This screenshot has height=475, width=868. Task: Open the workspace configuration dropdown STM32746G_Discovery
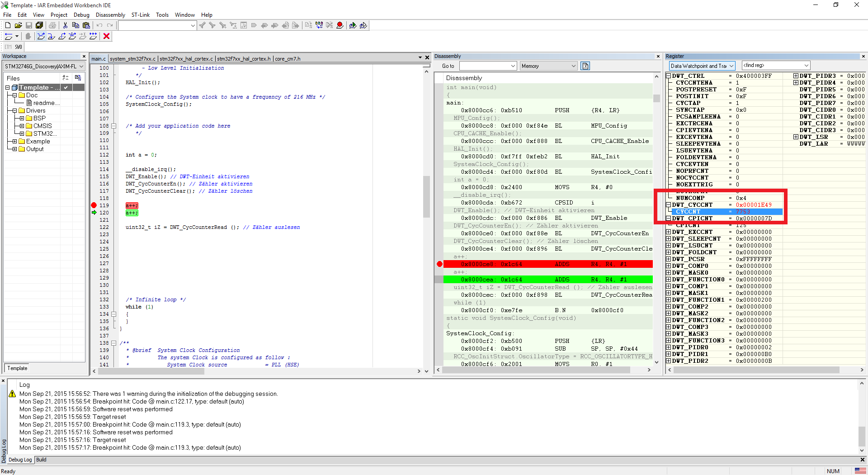click(44, 66)
